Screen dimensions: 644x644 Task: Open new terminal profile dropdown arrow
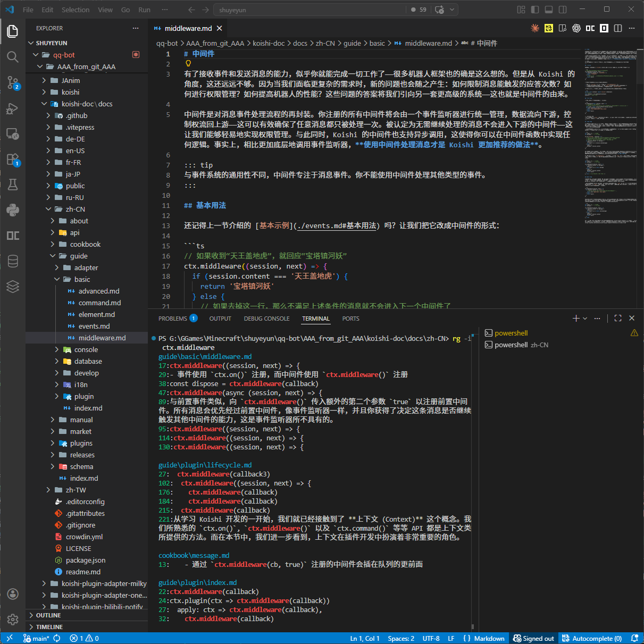click(586, 318)
